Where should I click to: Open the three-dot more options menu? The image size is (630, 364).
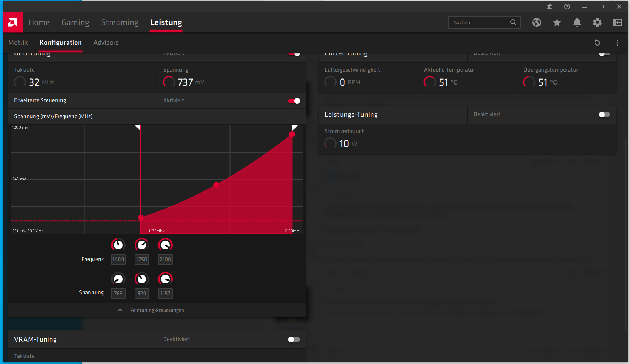pyautogui.click(x=618, y=43)
